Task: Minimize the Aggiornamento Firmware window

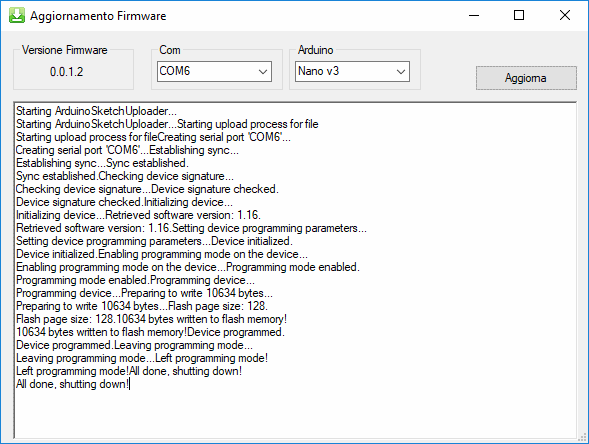Action: [474, 15]
